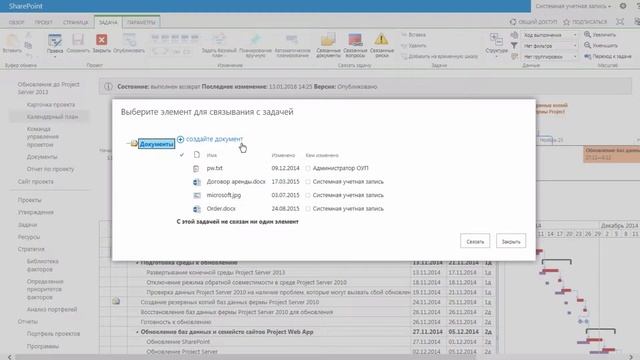Switch to the СТРАНИЦА tab
This screenshot has width=640, height=360.
pos(76,22)
